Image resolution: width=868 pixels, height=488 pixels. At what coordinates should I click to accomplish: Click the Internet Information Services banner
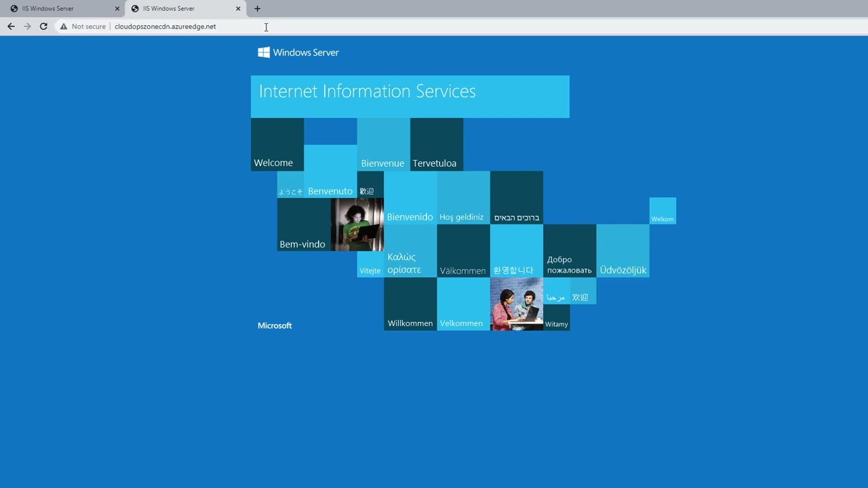tap(410, 96)
